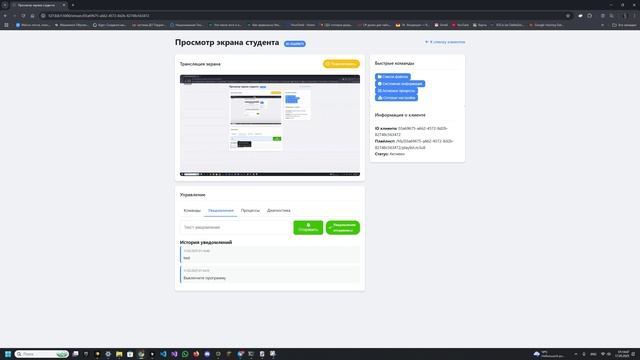Switch to the Команды tab
The height and width of the screenshot is (360, 640).
point(192,210)
